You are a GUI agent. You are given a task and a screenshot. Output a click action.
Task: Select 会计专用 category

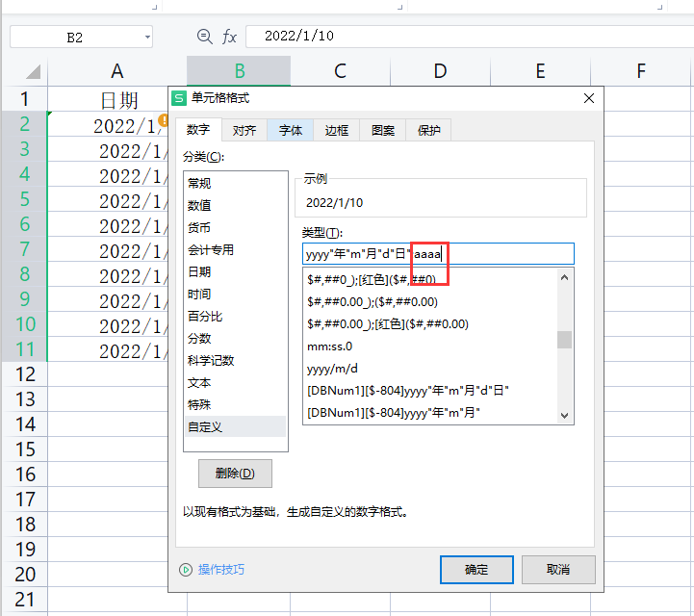tap(236, 250)
